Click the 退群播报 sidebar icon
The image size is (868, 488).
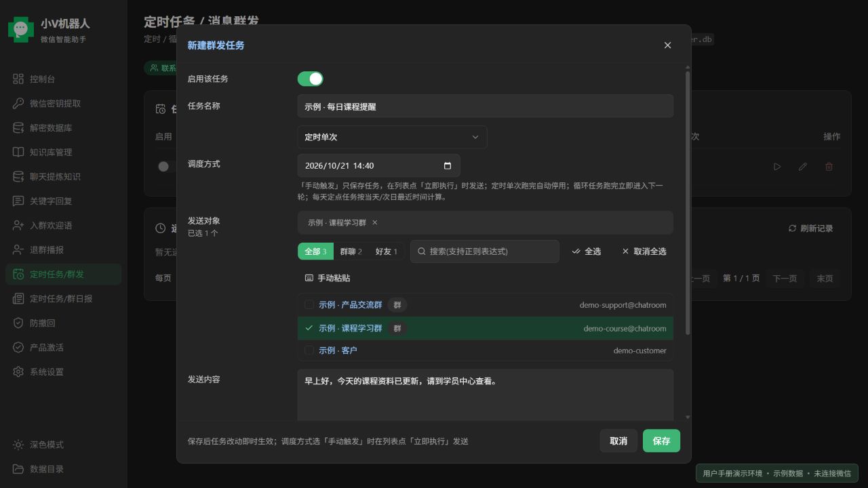[18, 250]
